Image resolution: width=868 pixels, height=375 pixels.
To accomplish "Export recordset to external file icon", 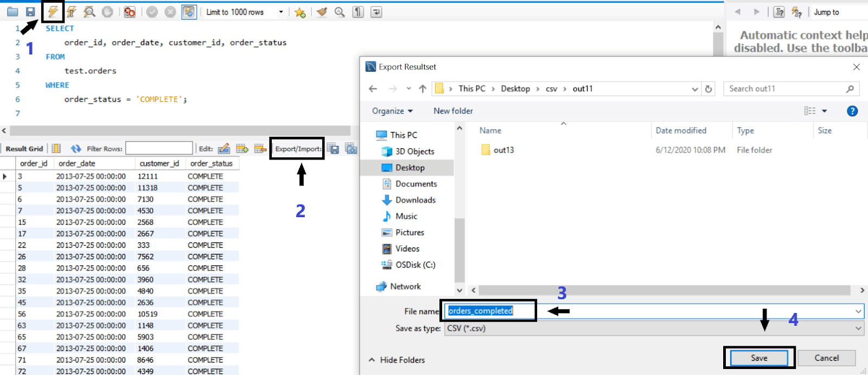I will (333, 149).
